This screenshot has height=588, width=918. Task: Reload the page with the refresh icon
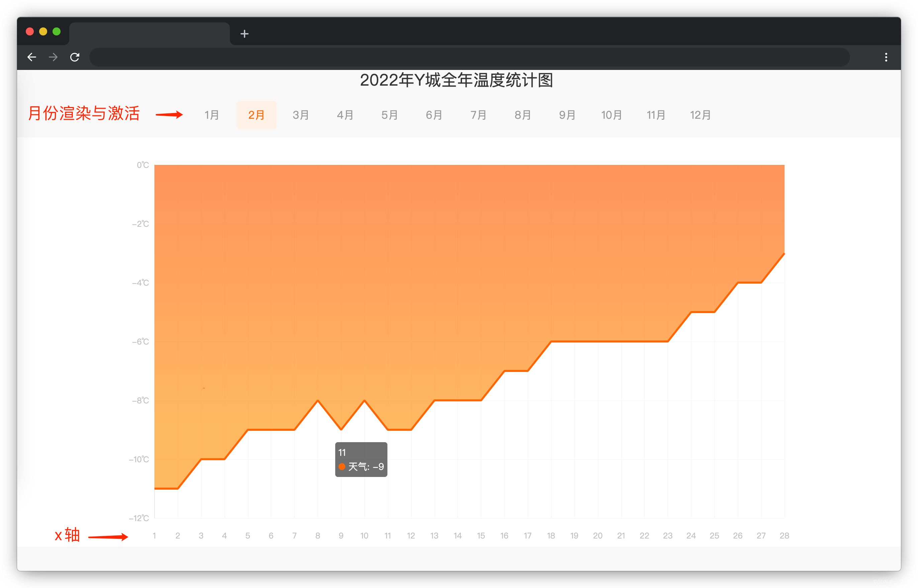tap(75, 57)
